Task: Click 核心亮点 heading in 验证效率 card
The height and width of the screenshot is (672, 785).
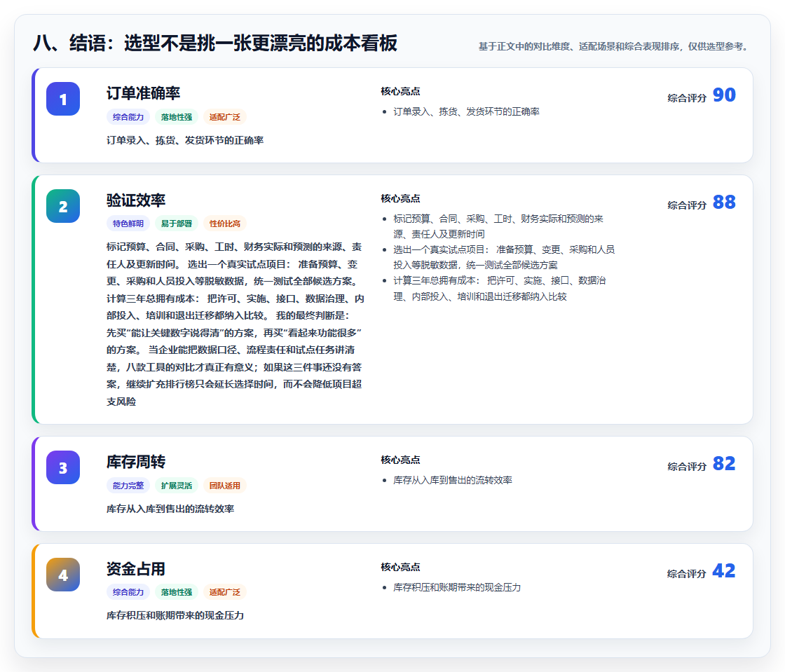Action: pyautogui.click(x=400, y=198)
